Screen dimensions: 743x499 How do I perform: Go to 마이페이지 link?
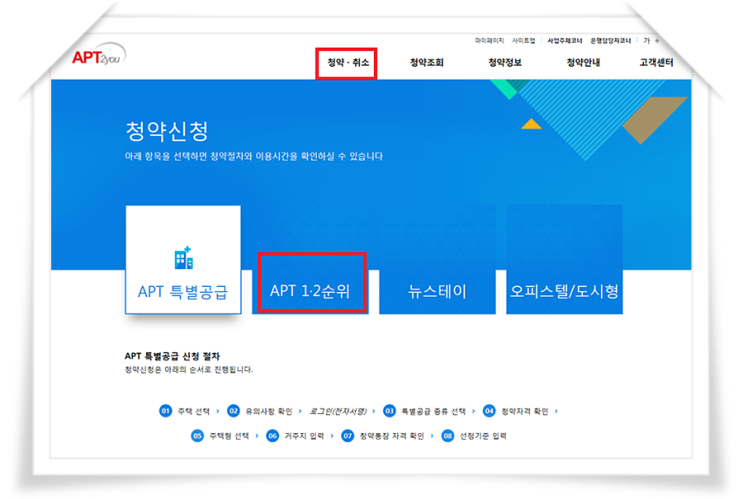(489, 41)
